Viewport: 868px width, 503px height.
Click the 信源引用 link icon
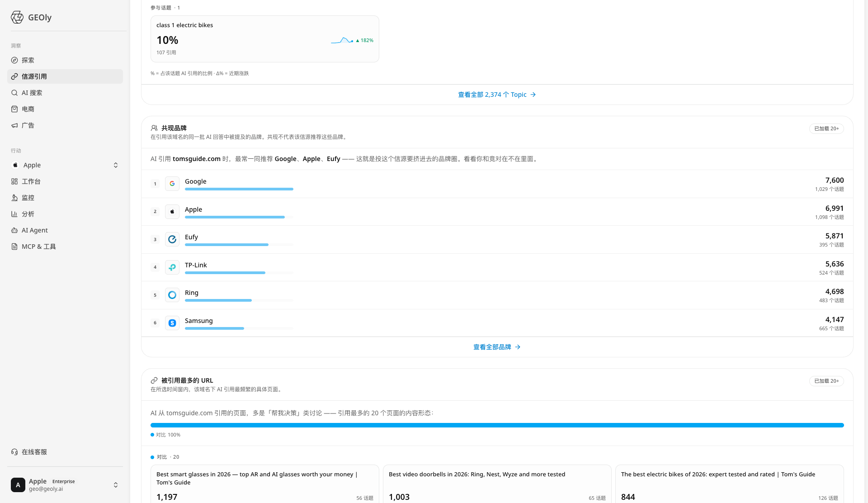coord(14,76)
